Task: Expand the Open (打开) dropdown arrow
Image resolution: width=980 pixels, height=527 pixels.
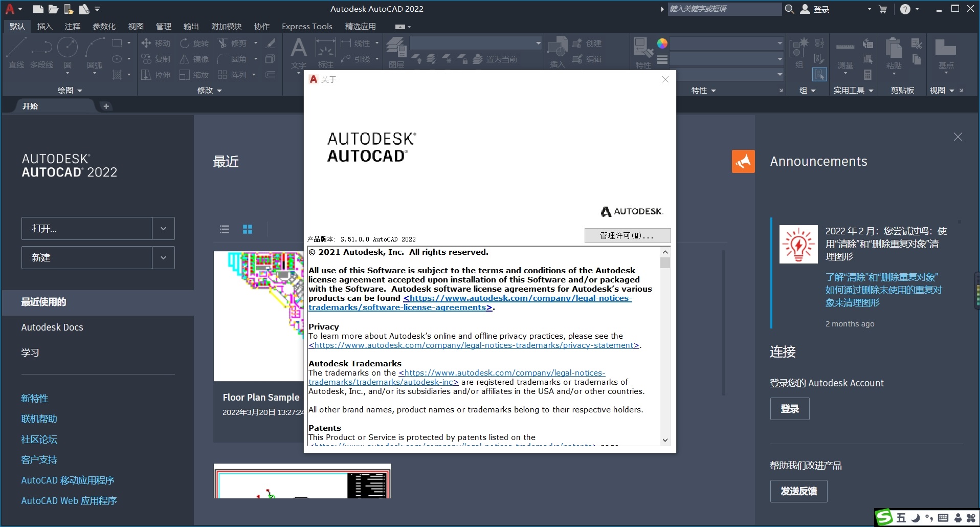Action: (x=164, y=229)
